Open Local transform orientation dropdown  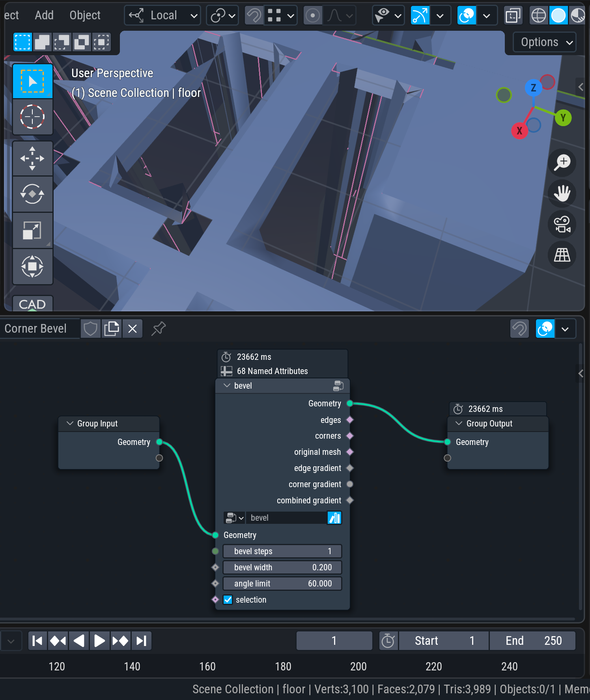click(x=162, y=16)
